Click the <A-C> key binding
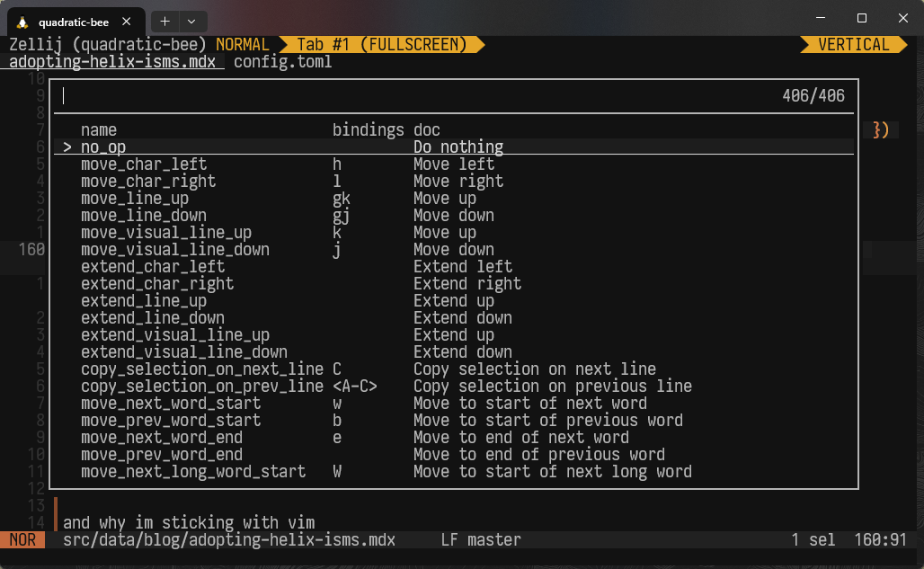Screen dimensions: 924x569 click(355, 386)
